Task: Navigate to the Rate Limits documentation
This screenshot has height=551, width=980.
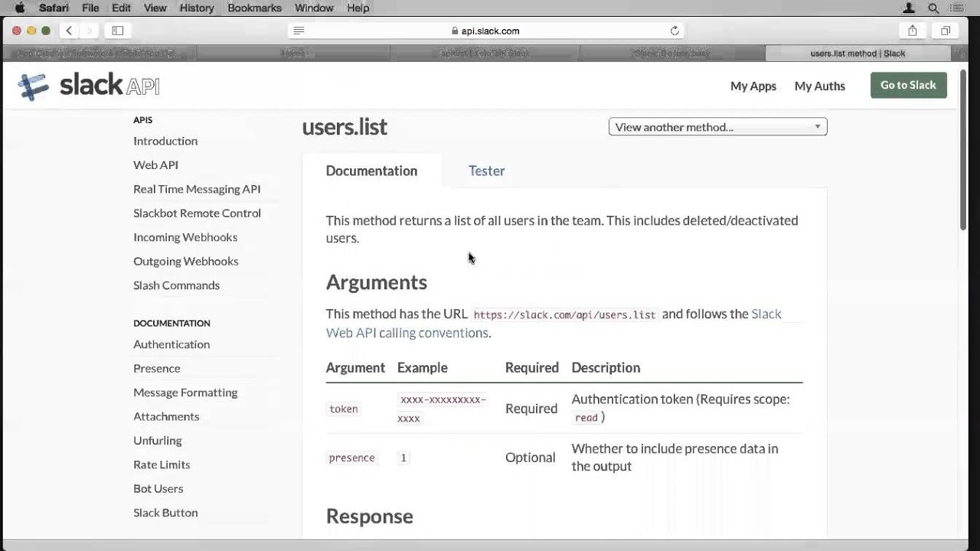Action: tap(162, 465)
